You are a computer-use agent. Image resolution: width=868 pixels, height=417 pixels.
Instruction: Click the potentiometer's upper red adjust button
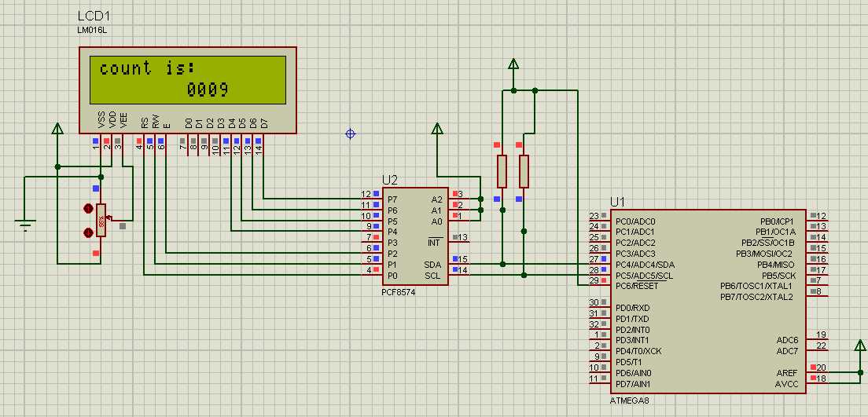pos(87,209)
